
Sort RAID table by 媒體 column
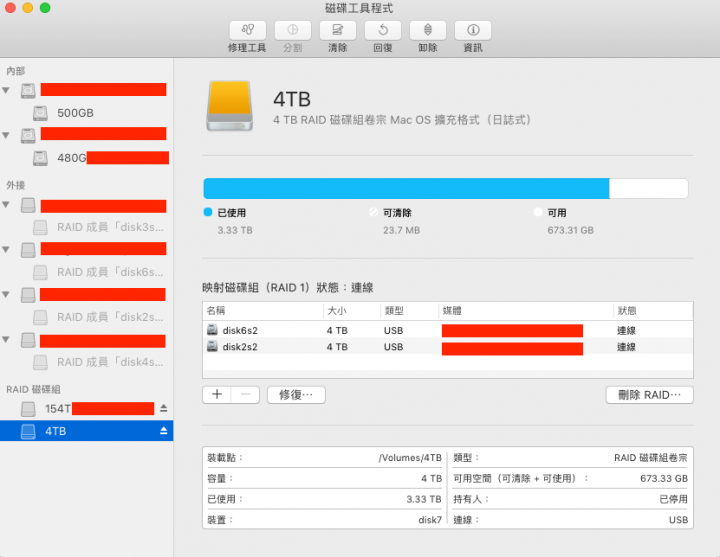[x=526, y=311]
